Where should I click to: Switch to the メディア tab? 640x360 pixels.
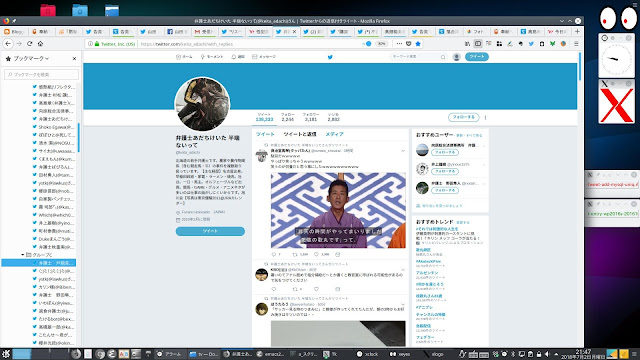pyautogui.click(x=334, y=134)
